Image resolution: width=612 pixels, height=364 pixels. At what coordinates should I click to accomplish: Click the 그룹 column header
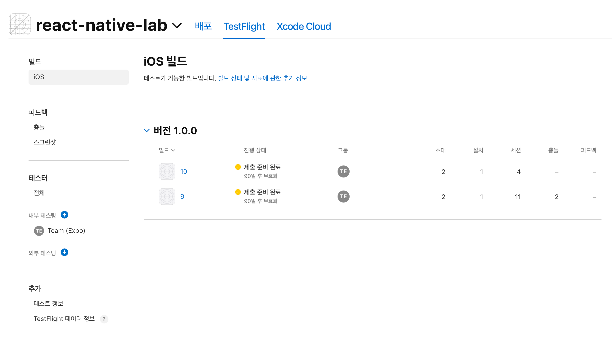(343, 150)
